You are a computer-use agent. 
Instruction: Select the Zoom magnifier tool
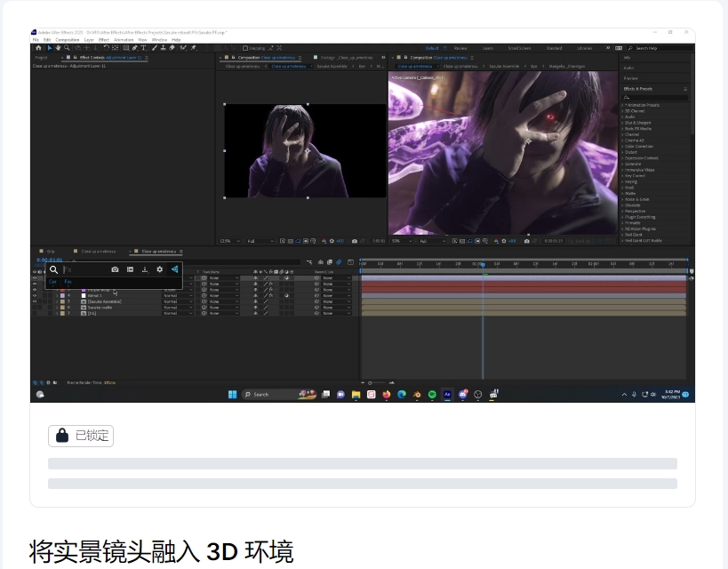tap(67, 48)
